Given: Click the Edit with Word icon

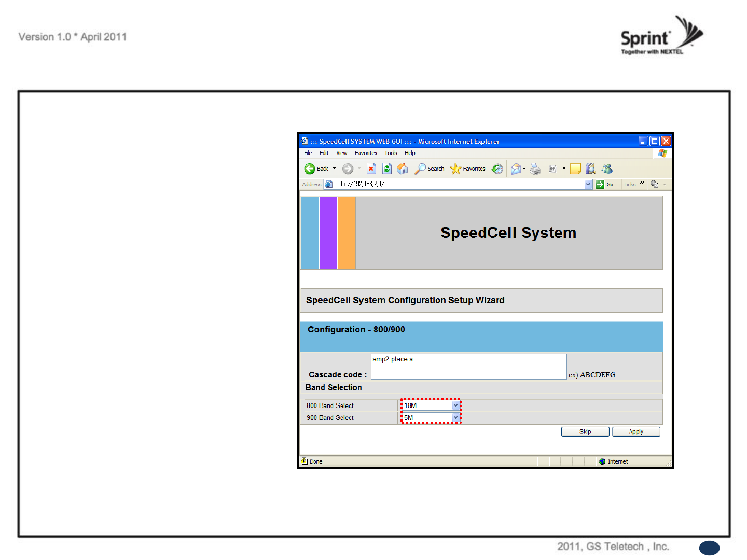Looking at the screenshot, I should (x=552, y=169).
